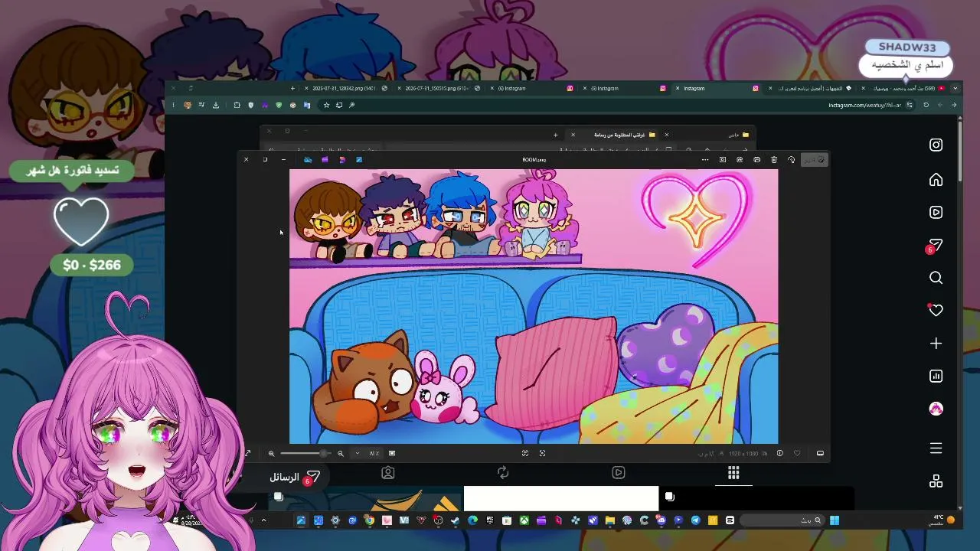Open the Meta apps icon in sidebar
The height and width of the screenshot is (551, 980).
tap(936, 481)
